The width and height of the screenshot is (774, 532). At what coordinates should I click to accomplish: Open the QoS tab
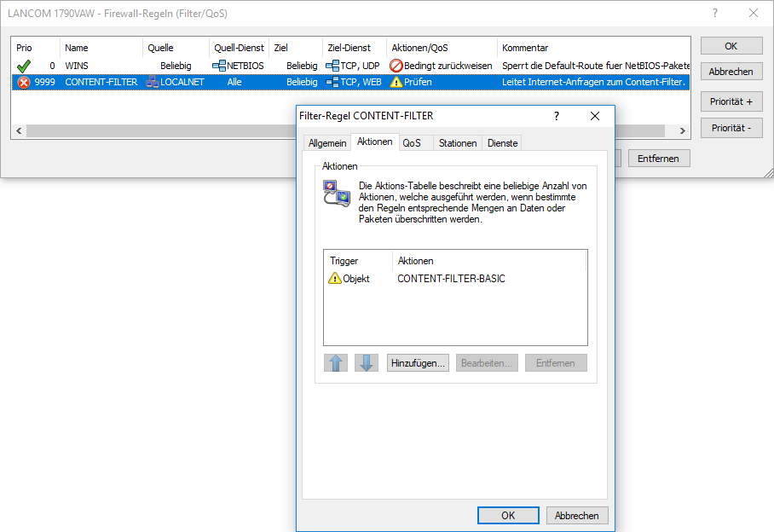click(412, 143)
